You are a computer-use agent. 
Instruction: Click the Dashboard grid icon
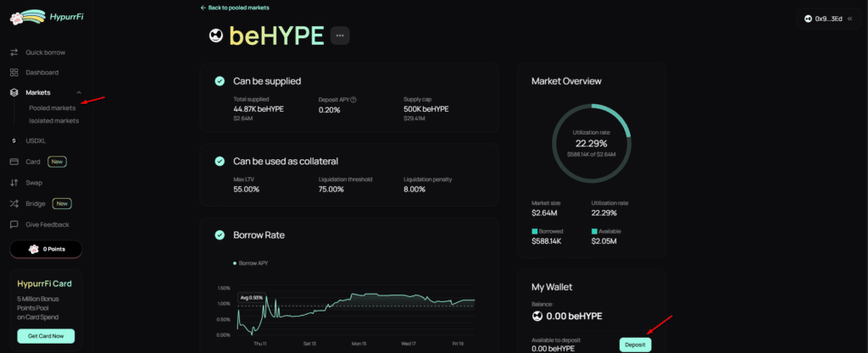[x=14, y=73]
